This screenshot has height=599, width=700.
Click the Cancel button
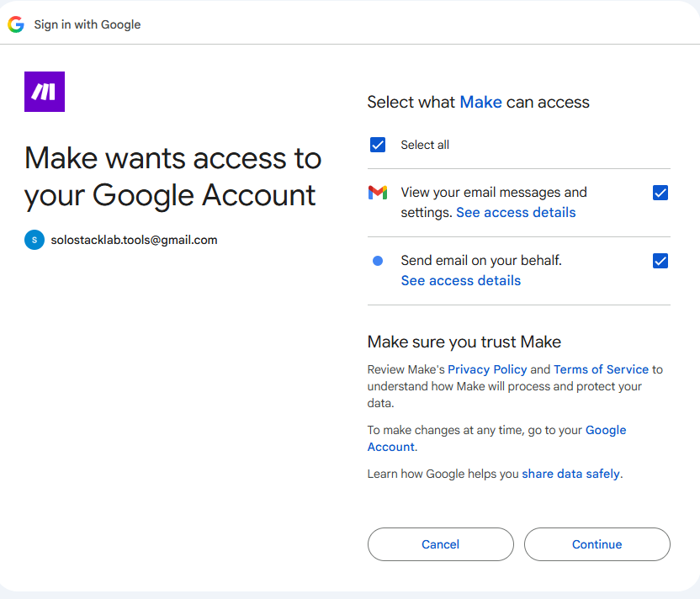tap(441, 544)
